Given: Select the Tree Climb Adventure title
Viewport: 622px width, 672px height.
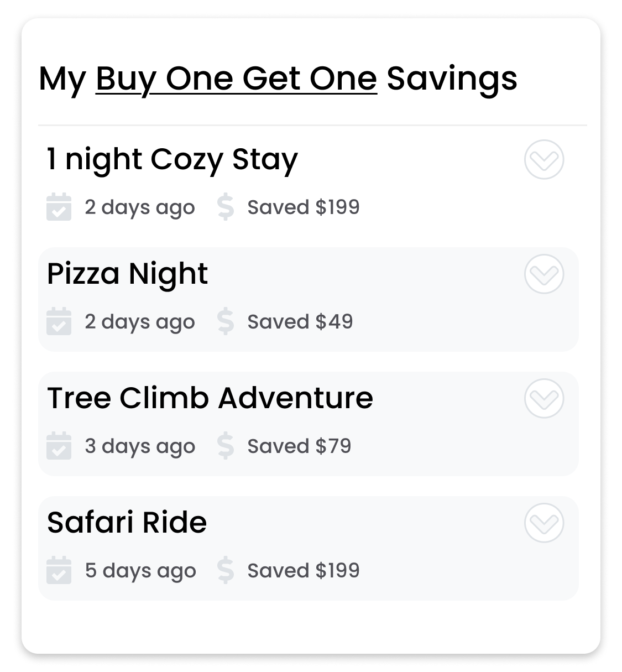Looking at the screenshot, I should coord(210,398).
